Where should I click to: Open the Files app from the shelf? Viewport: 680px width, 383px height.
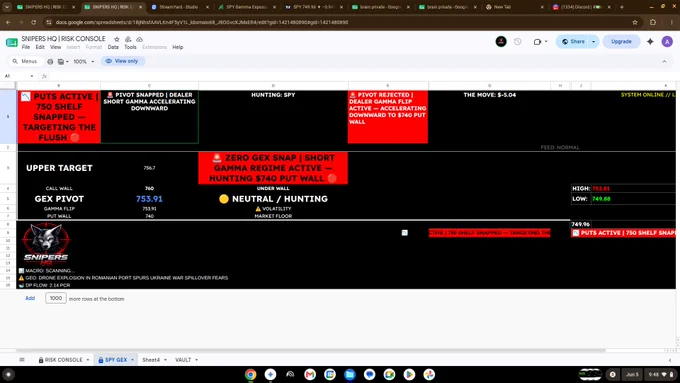[x=350, y=374]
